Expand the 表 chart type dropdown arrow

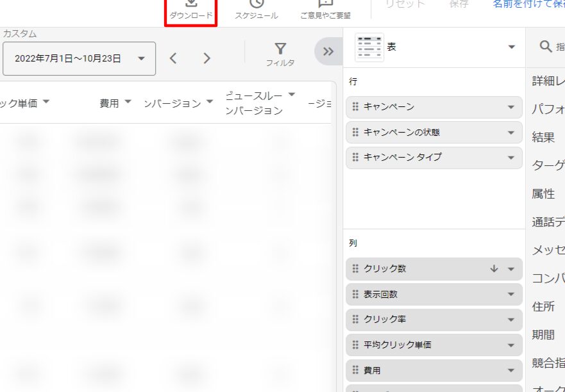(511, 47)
